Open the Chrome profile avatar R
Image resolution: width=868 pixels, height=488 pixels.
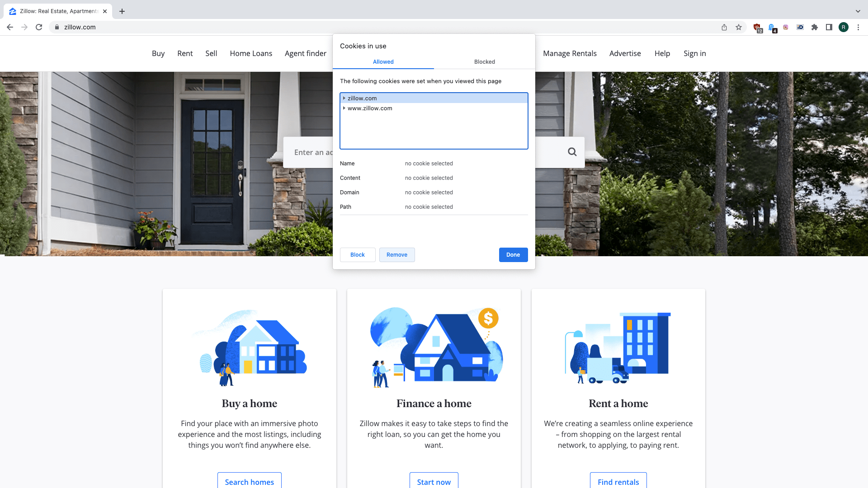(x=844, y=27)
